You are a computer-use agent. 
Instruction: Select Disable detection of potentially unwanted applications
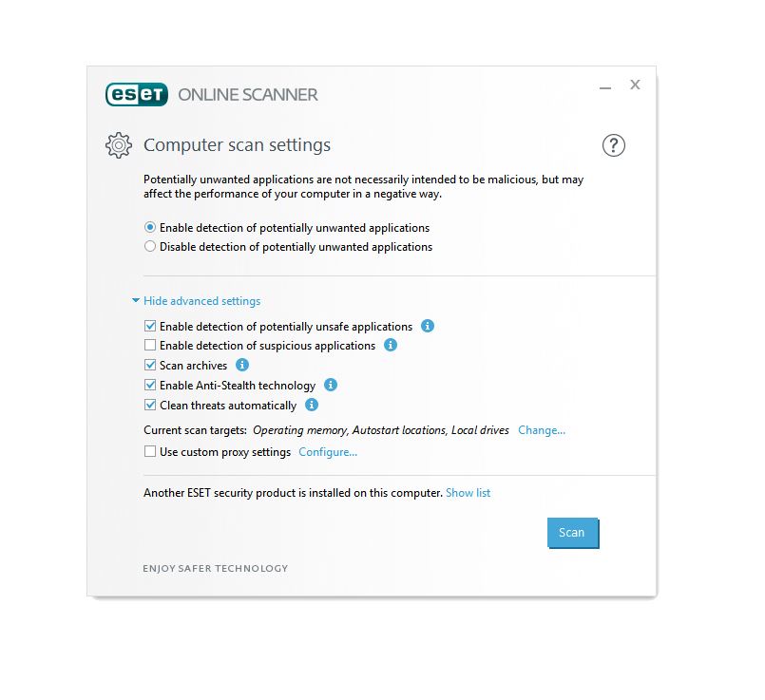150,247
